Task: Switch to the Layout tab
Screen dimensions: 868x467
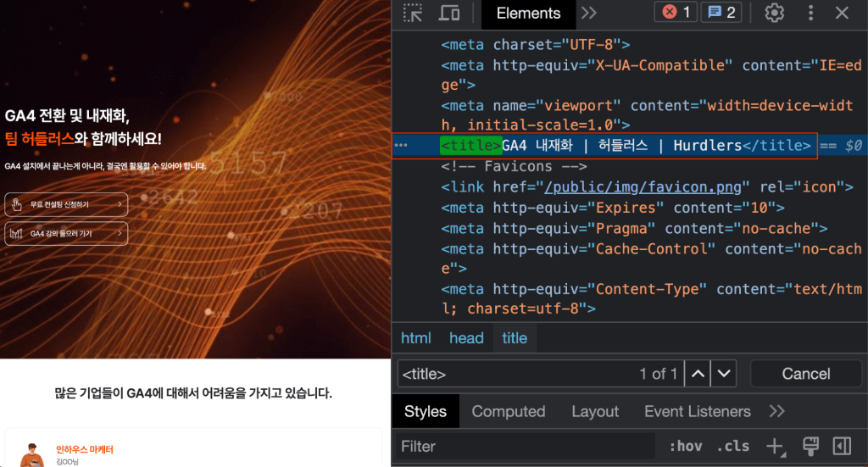Action: pyautogui.click(x=595, y=411)
